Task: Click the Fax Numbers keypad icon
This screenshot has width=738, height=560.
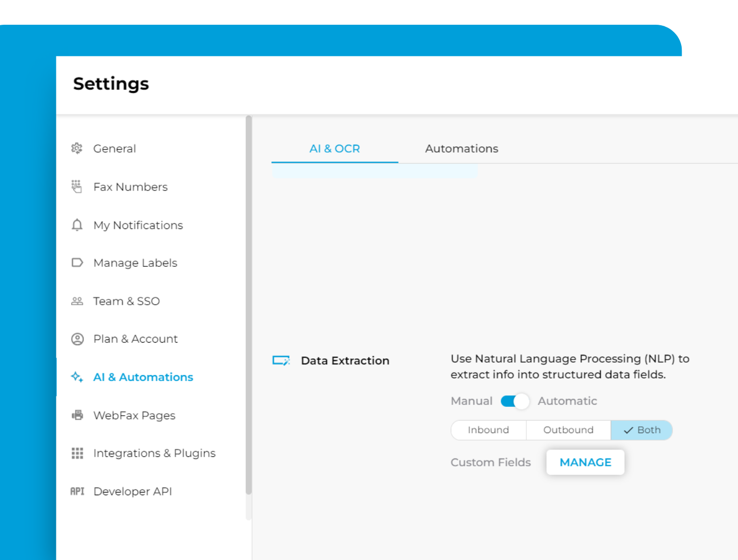Action: (77, 186)
